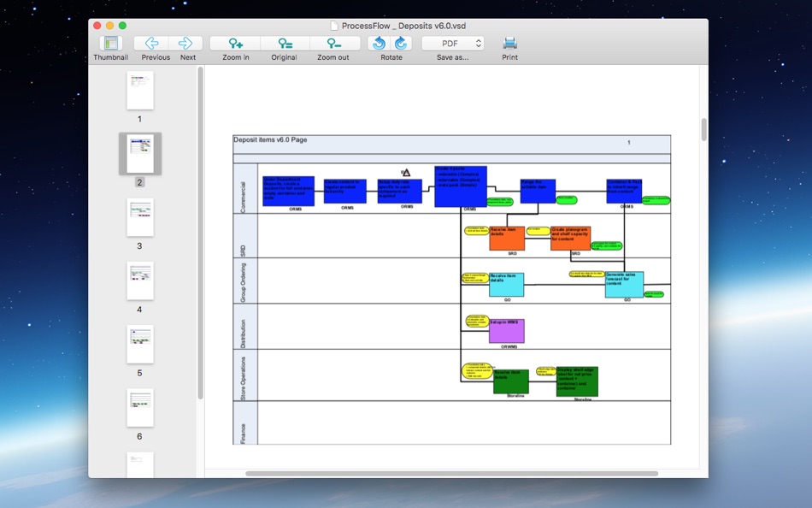Select page 4 thumbnail

coord(140,281)
